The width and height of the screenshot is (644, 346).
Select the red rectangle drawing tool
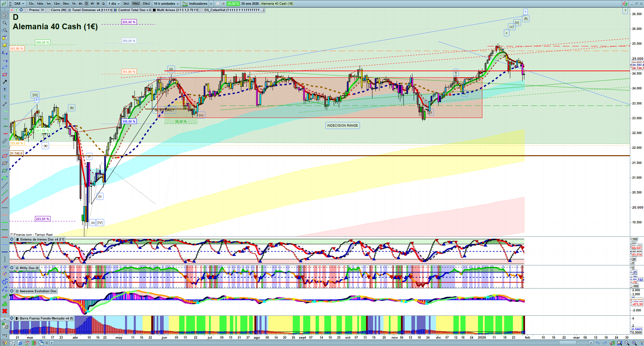click(5, 75)
